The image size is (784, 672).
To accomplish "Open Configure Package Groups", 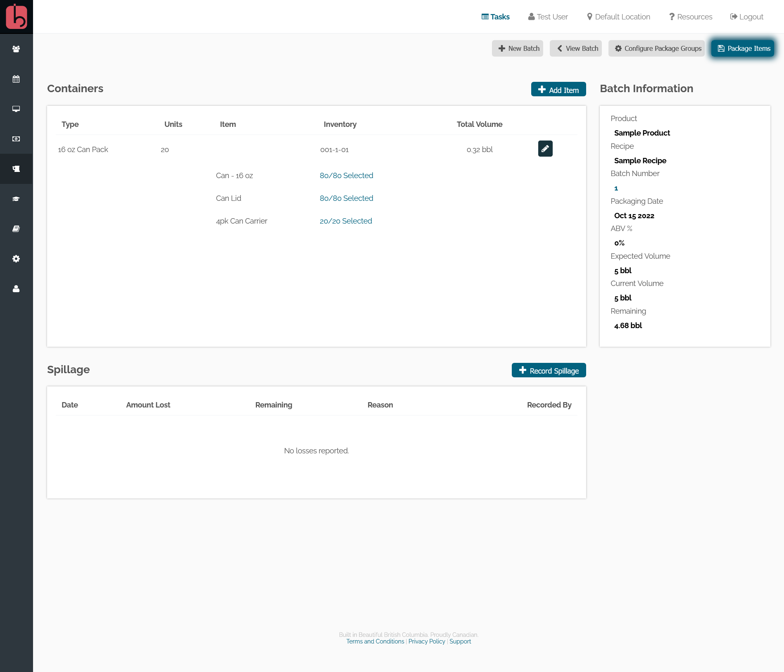I will pyautogui.click(x=657, y=48).
